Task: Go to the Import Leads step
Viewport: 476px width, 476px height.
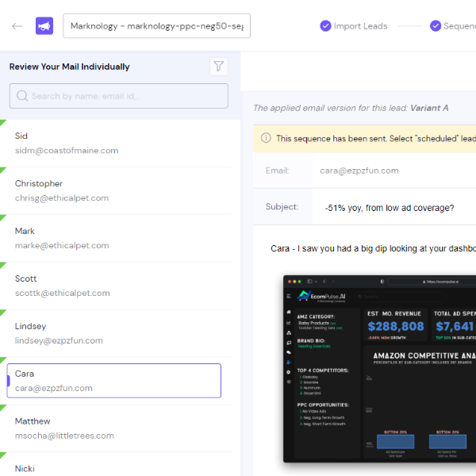Action: (x=353, y=26)
